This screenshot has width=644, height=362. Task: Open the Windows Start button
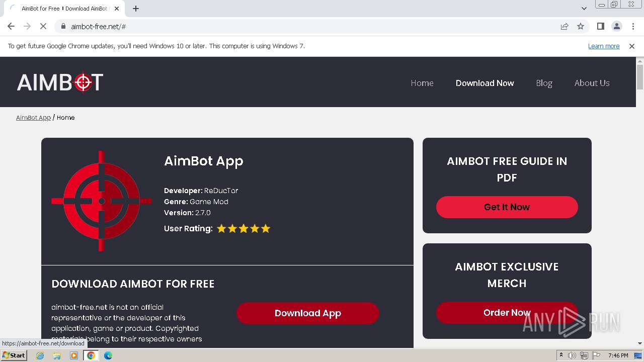pyautogui.click(x=14, y=355)
